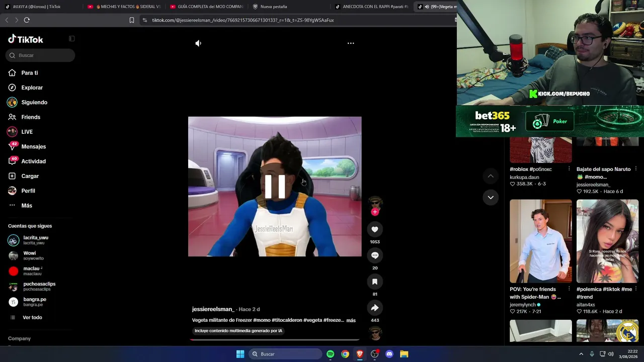Open Mensajes inbox
This screenshot has height=362, width=644.
pyautogui.click(x=33, y=146)
